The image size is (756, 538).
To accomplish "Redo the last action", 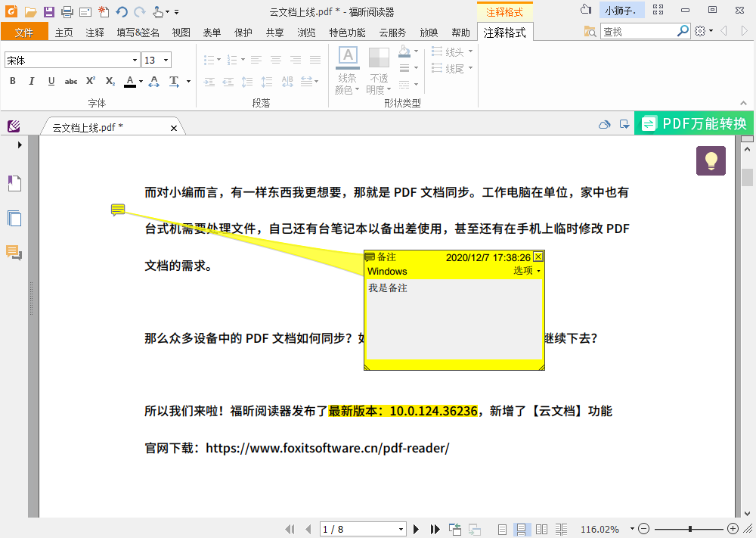I will (x=139, y=11).
